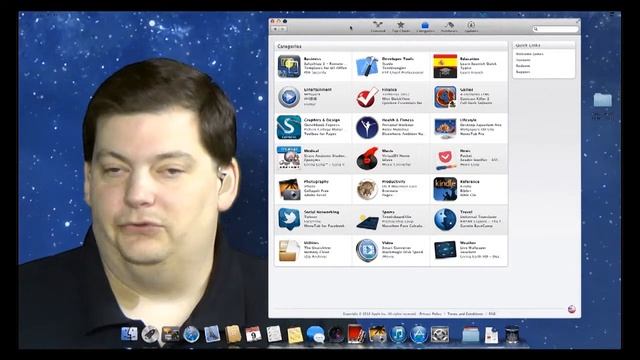Screen dimensions: 640x360
Task: Open the Music category icon
Action: click(367, 158)
